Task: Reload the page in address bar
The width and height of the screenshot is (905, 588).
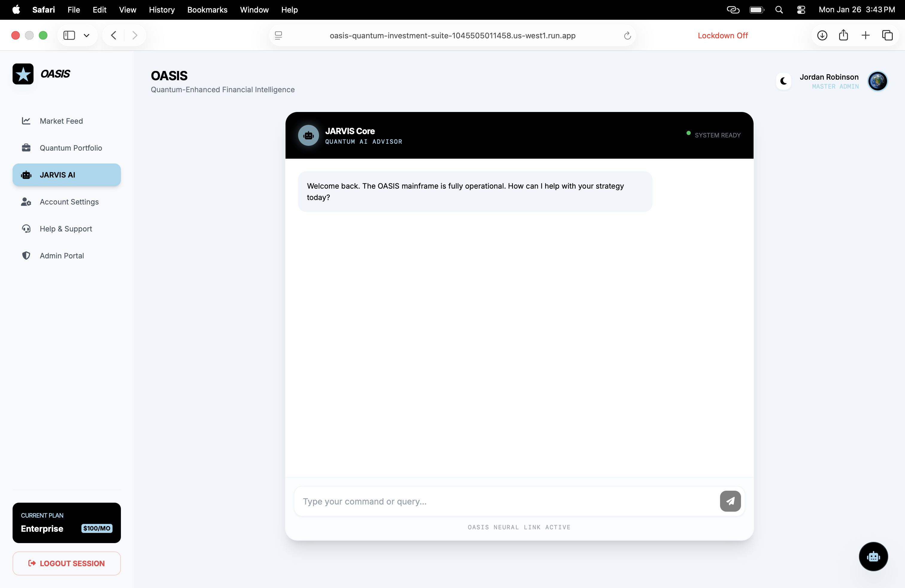Action: coord(627,35)
